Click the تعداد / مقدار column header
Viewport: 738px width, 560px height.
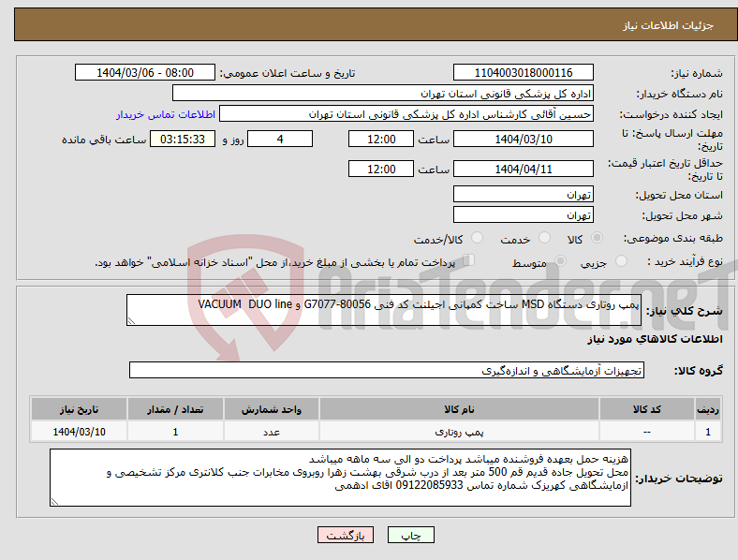point(175,409)
